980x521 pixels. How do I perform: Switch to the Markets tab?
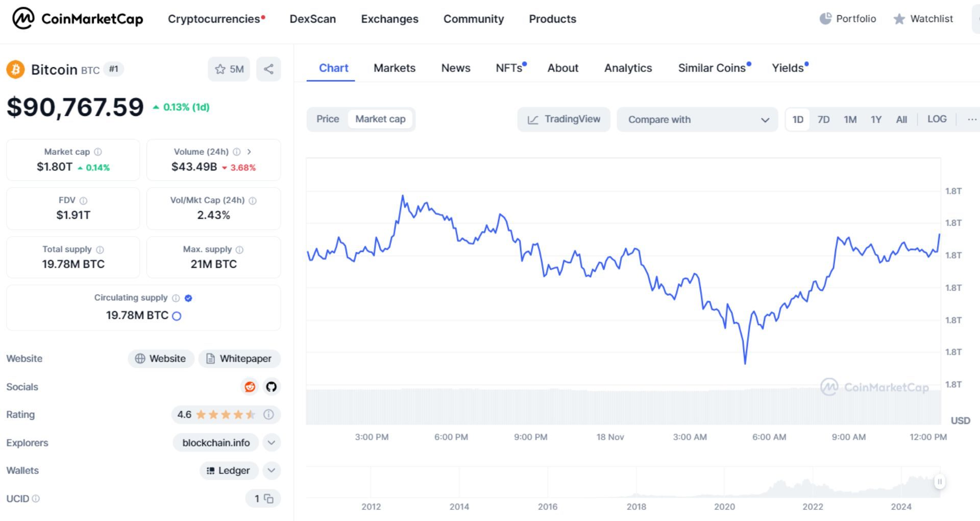(x=395, y=68)
